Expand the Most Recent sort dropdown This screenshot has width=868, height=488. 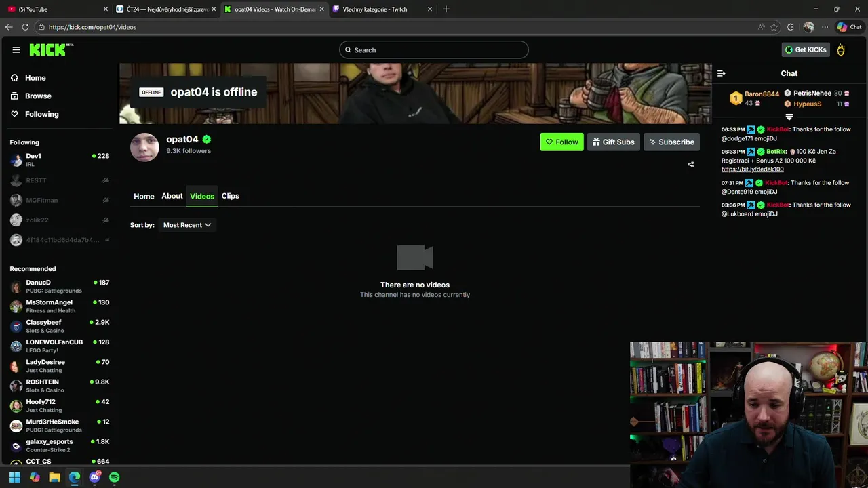[187, 225]
